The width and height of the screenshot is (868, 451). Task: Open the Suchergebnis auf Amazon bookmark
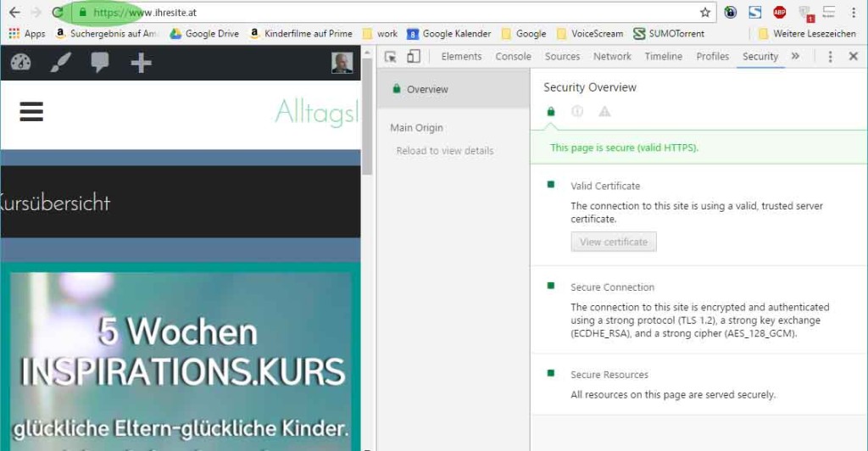click(x=106, y=34)
